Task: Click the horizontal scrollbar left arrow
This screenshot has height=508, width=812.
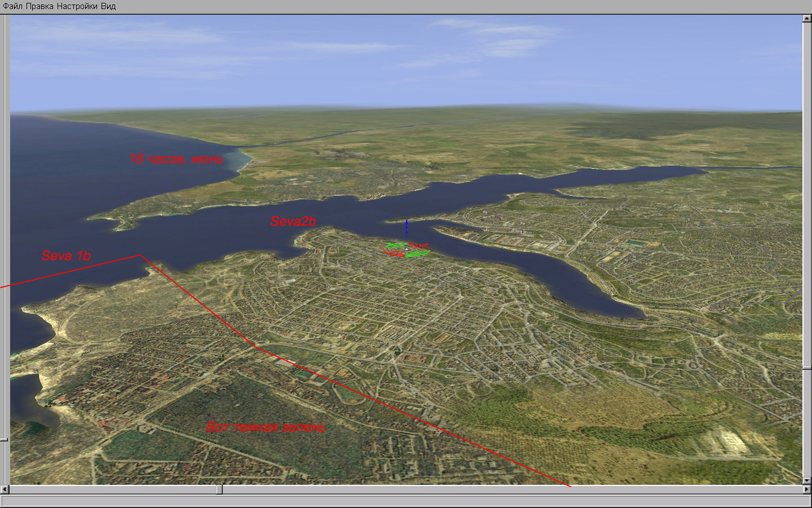Action: [x=5, y=489]
